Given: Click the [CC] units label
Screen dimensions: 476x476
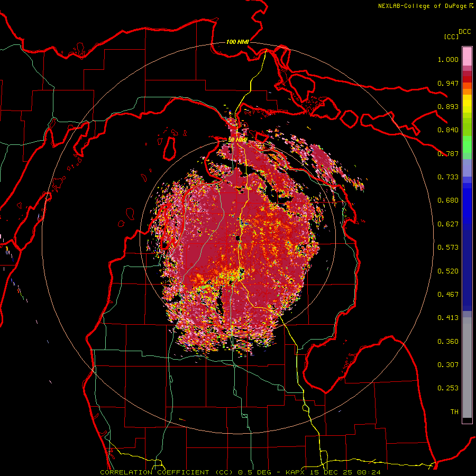Looking at the screenshot, I should pyautogui.click(x=452, y=36).
